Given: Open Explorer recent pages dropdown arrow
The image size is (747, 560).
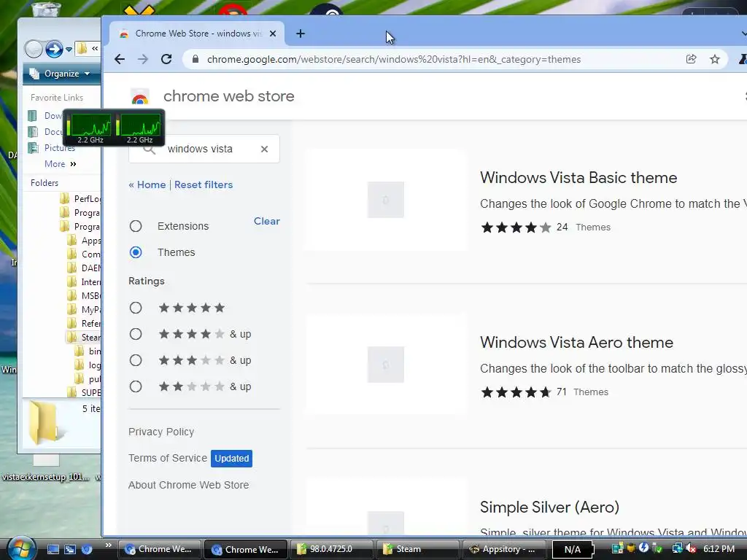Looking at the screenshot, I should click(69, 49).
